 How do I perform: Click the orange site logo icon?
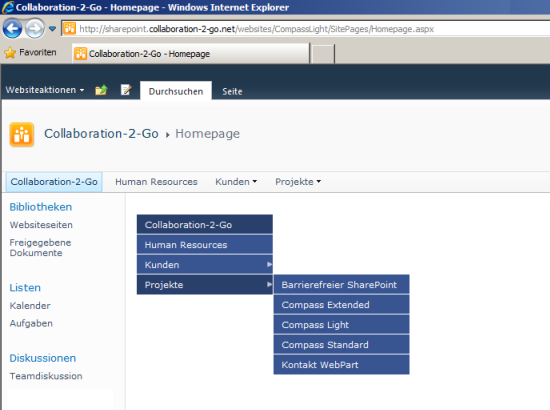click(x=22, y=134)
